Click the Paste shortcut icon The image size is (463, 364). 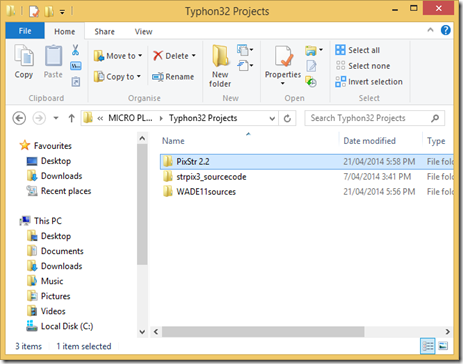click(76, 81)
